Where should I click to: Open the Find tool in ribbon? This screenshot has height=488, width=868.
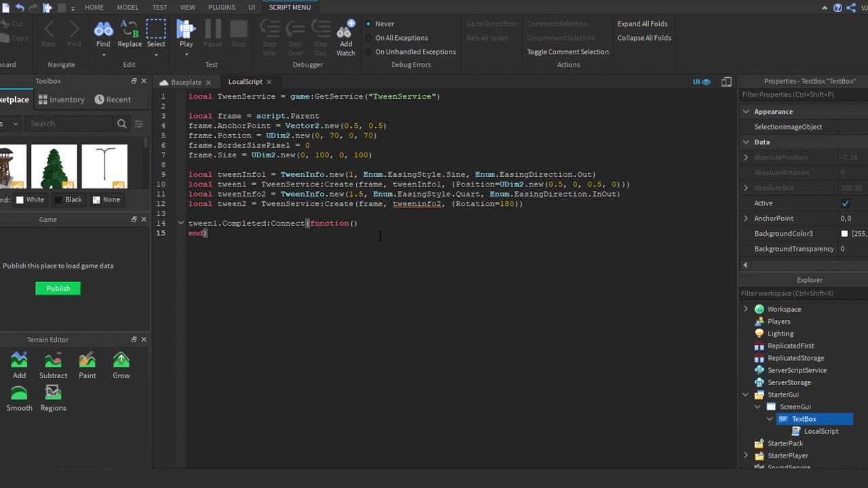103,35
